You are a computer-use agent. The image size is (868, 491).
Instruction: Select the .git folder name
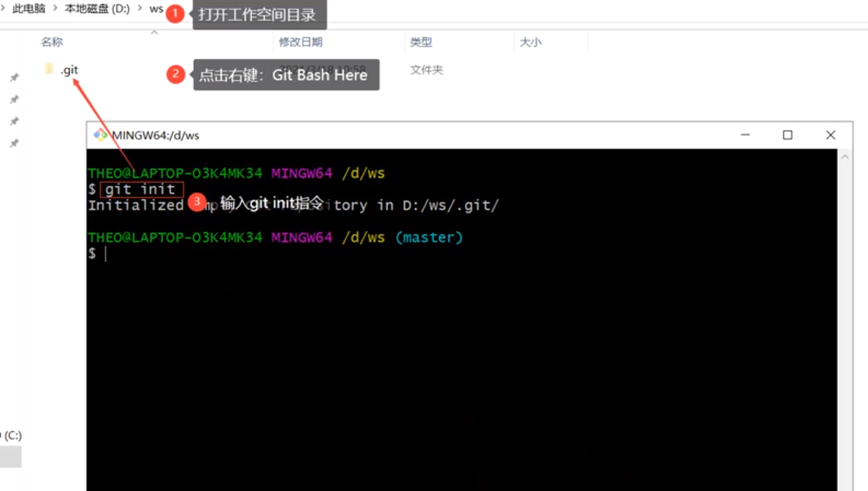point(69,70)
